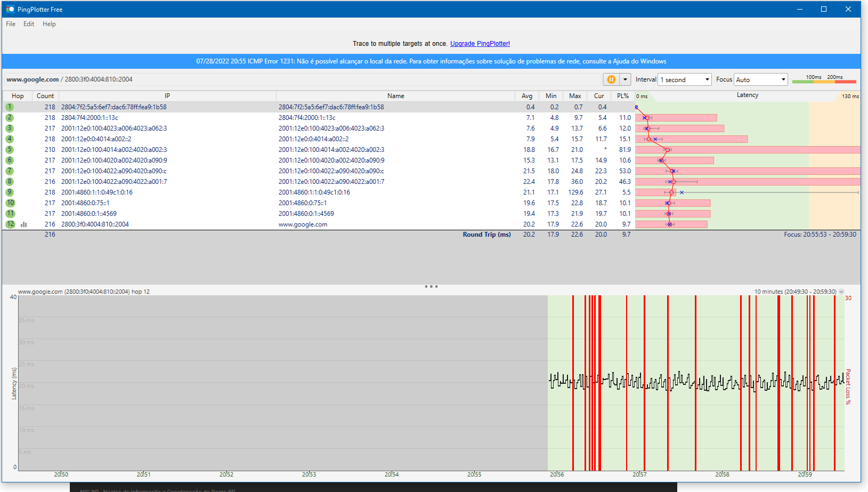The image size is (868, 492).
Task: Open the File menu
Action: [x=11, y=24]
